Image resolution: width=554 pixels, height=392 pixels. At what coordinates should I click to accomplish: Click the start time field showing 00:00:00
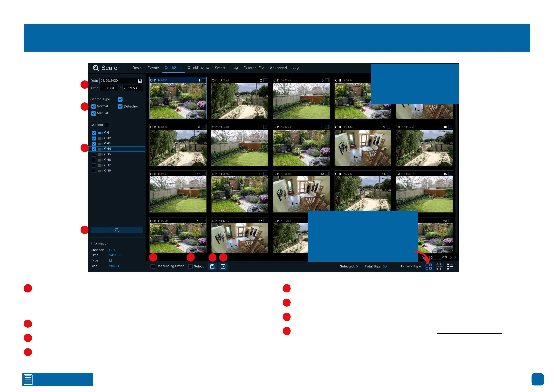pyautogui.click(x=109, y=88)
